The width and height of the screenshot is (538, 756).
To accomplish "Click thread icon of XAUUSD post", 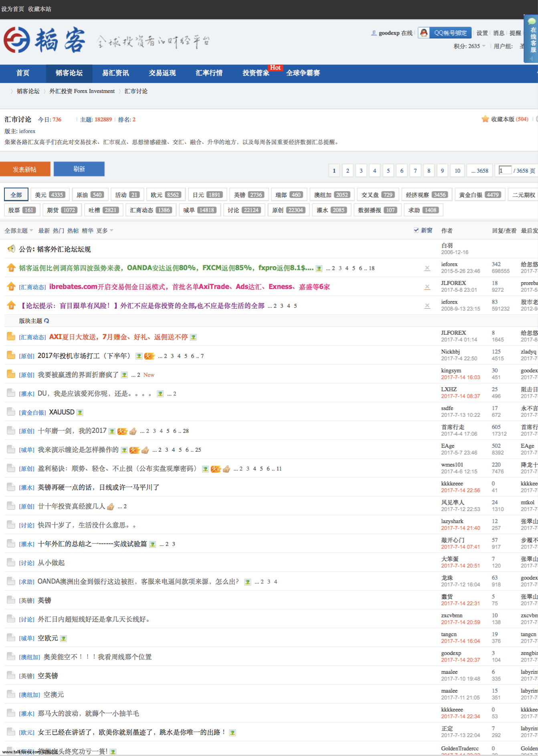I will (x=11, y=412).
